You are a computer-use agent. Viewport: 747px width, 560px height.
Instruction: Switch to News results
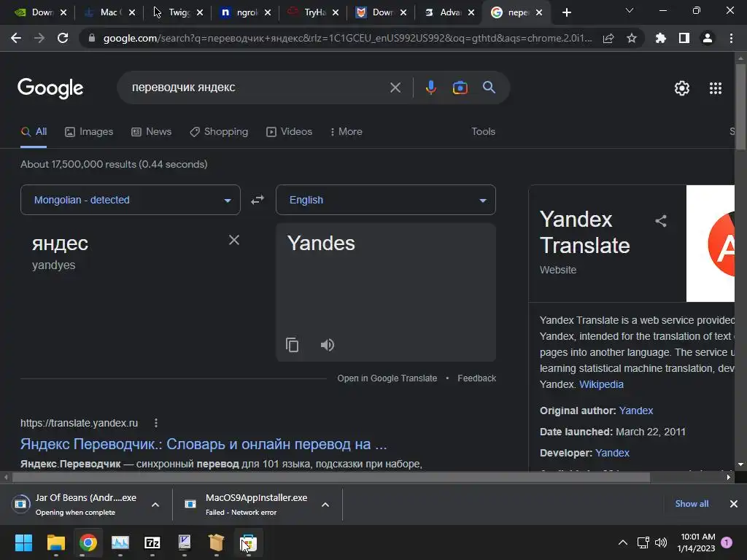click(x=152, y=132)
